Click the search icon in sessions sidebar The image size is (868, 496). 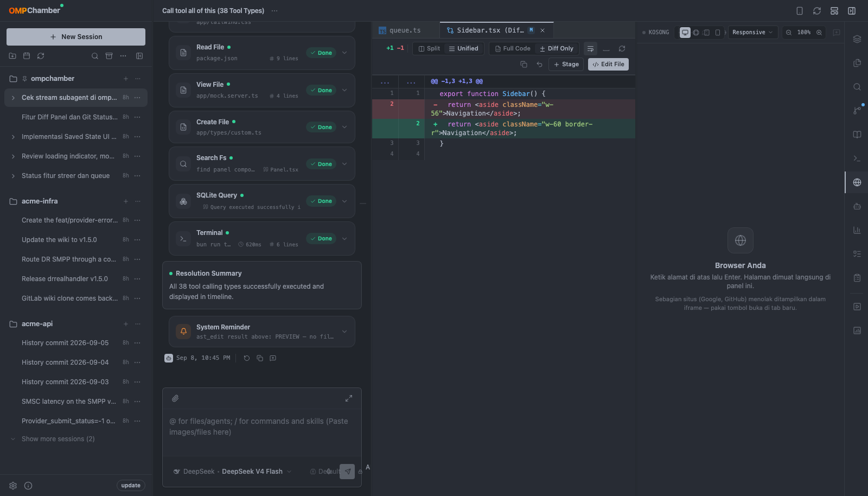(95, 56)
